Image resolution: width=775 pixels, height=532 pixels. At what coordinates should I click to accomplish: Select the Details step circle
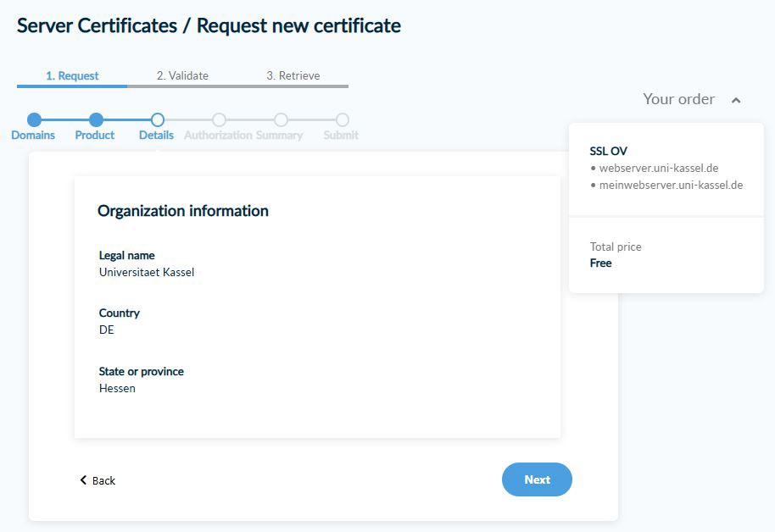[x=157, y=120]
